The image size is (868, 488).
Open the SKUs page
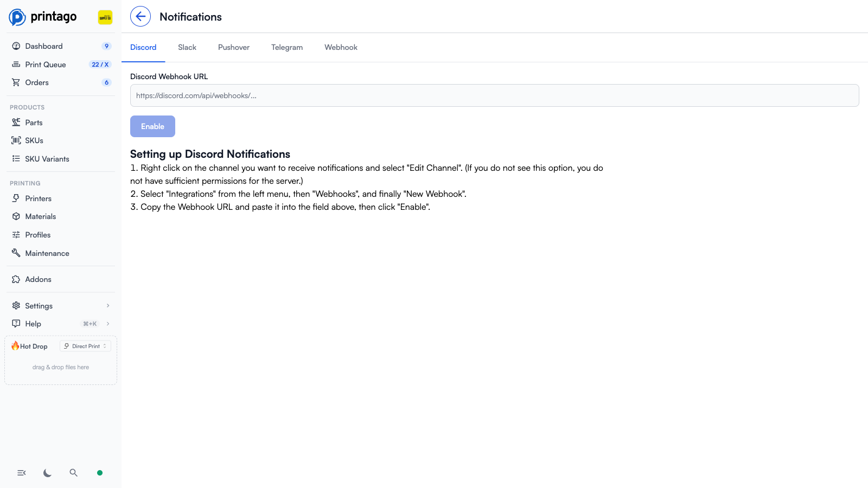(61, 140)
